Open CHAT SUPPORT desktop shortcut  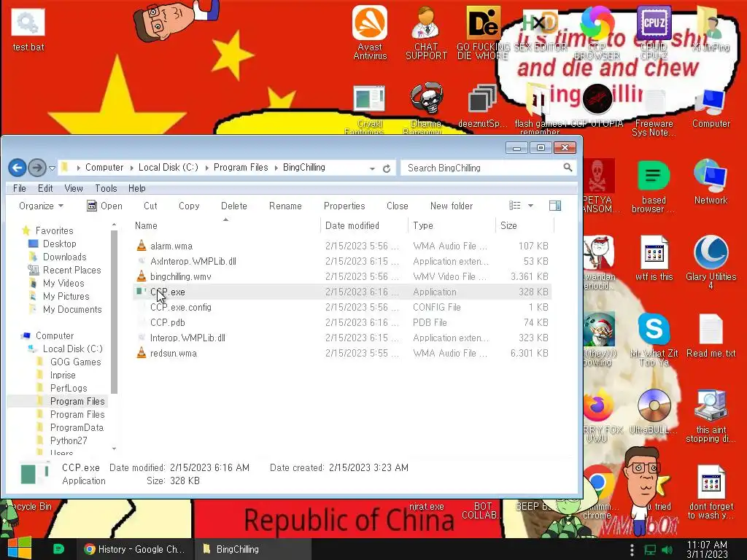tap(426, 32)
